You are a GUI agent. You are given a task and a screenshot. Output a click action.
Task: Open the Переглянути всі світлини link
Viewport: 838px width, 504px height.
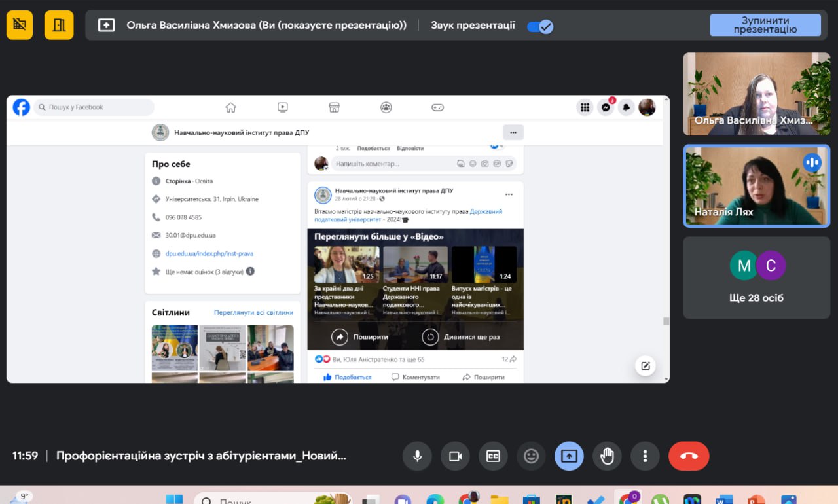253,312
